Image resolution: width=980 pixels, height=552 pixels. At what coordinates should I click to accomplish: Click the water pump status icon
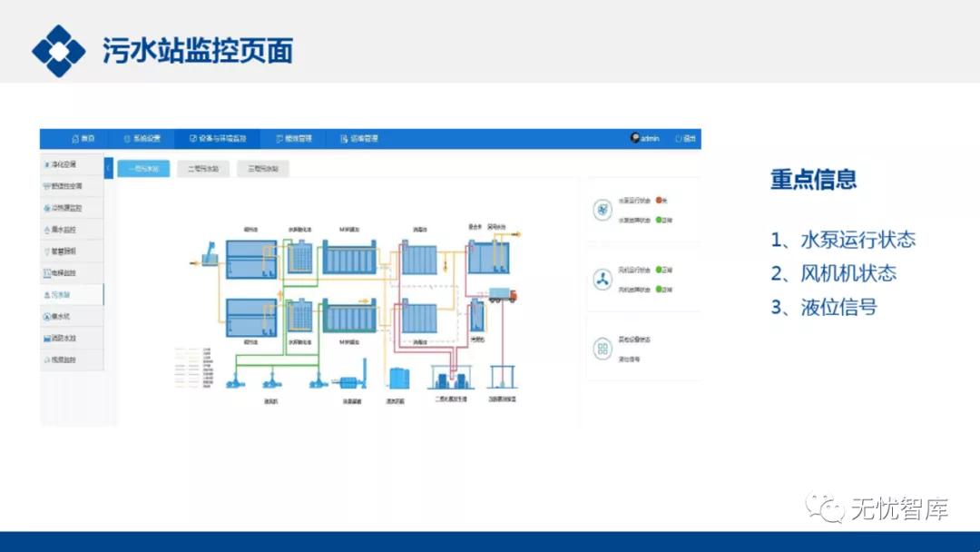[x=603, y=210]
